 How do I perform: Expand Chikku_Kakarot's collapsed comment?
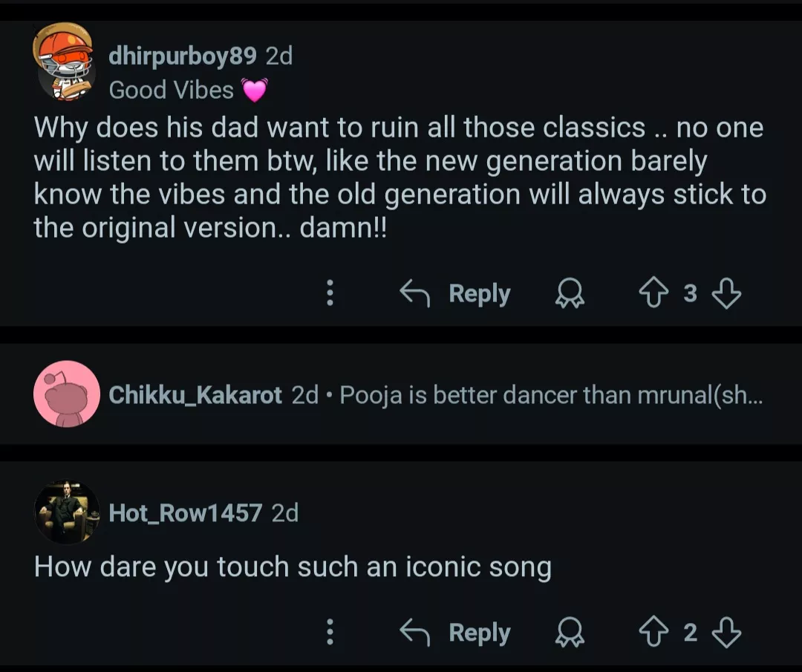coord(551,395)
